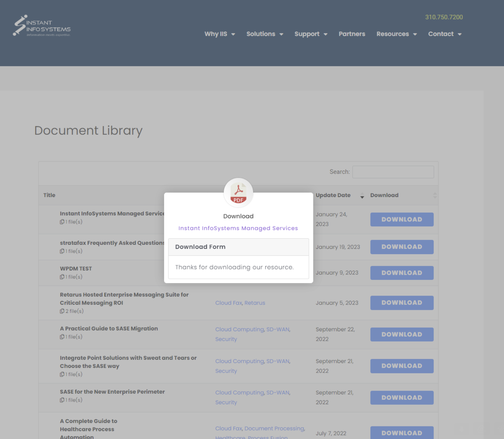504x439 pixels.
Task: Click file icon under SASE for the New Enterprise Perimeter
Action: tap(62, 400)
